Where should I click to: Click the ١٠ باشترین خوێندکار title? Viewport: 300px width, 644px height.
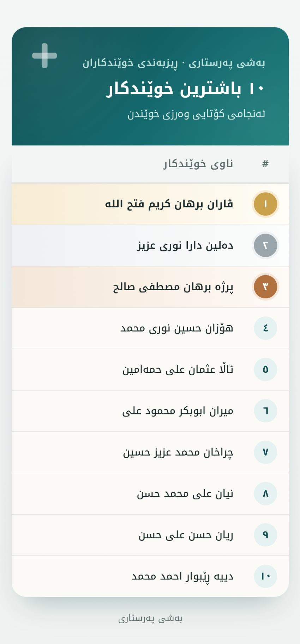pos(186,88)
